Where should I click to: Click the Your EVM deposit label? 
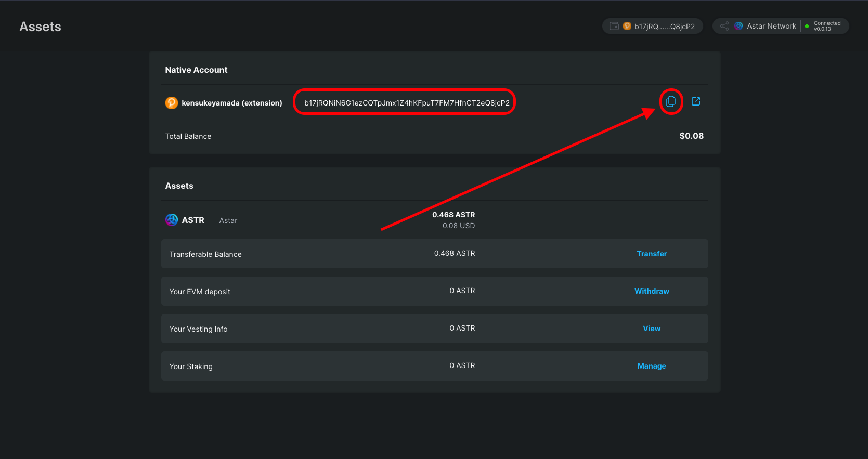[x=200, y=292]
